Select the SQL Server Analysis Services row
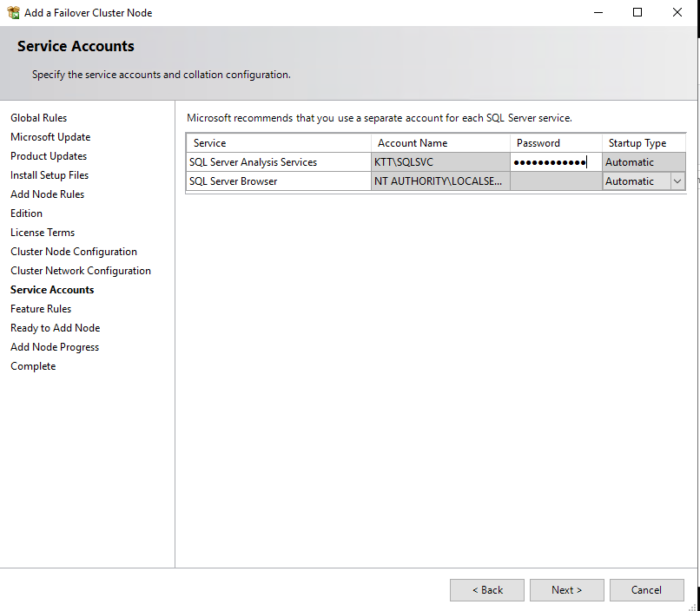Image resolution: width=700 pixels, height=611 pixels. pos(279,162)
